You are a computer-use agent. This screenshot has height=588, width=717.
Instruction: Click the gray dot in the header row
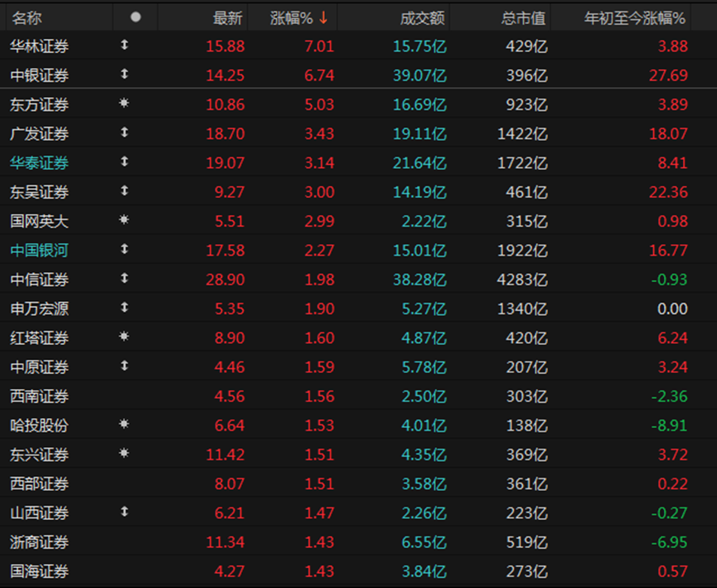[136, 17]
